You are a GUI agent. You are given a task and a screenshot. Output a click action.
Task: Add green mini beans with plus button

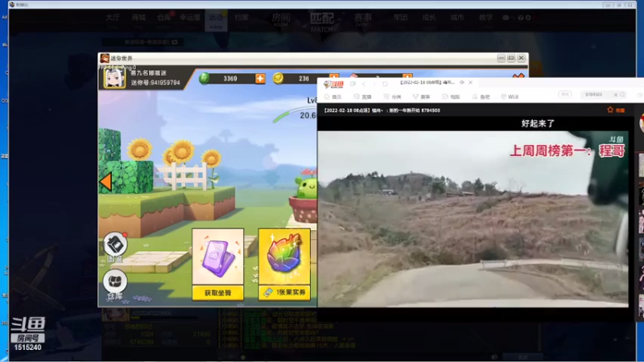pyautogui.click(x=260, y=78)
